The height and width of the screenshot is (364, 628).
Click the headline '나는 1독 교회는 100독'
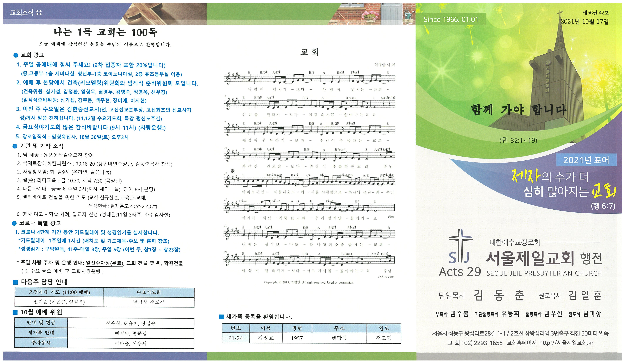tap(105, 32)
